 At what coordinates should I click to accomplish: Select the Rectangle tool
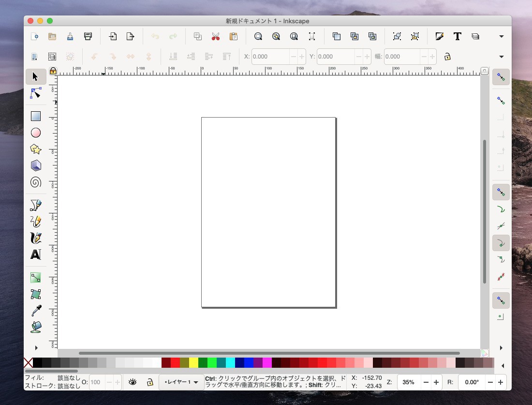[x=36, y=116]
